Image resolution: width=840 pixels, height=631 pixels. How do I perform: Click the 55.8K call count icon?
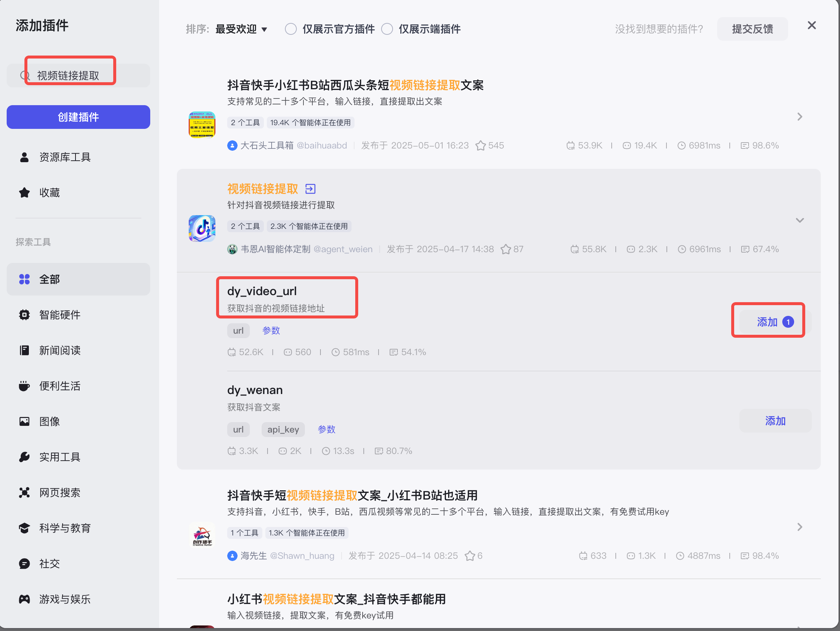coord(575,249)
